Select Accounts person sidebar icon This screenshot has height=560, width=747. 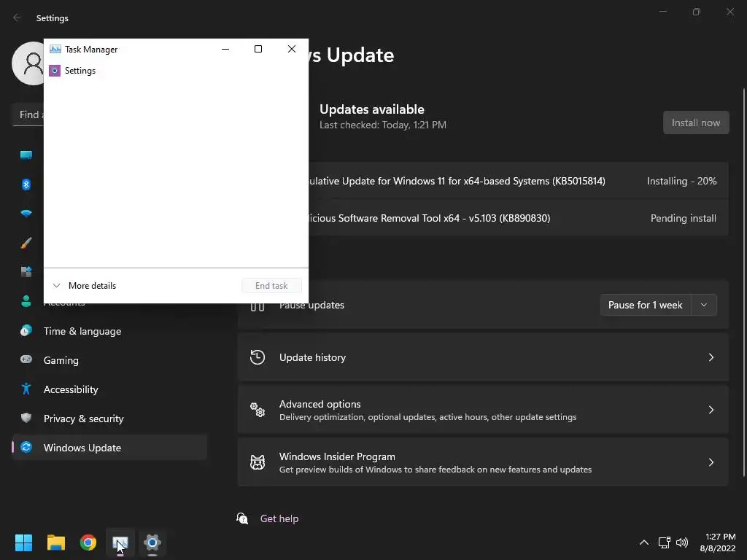(26, 301)
